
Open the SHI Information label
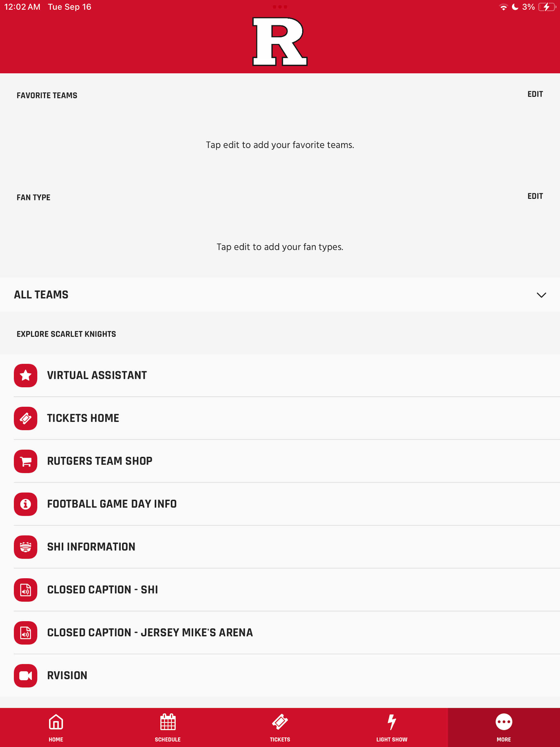(x=91, y=547)
